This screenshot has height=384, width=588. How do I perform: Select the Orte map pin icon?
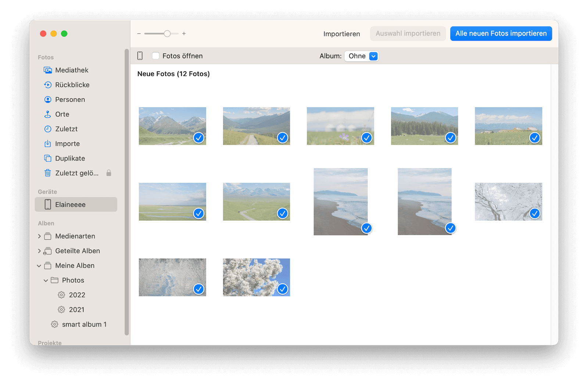(48, 114)
